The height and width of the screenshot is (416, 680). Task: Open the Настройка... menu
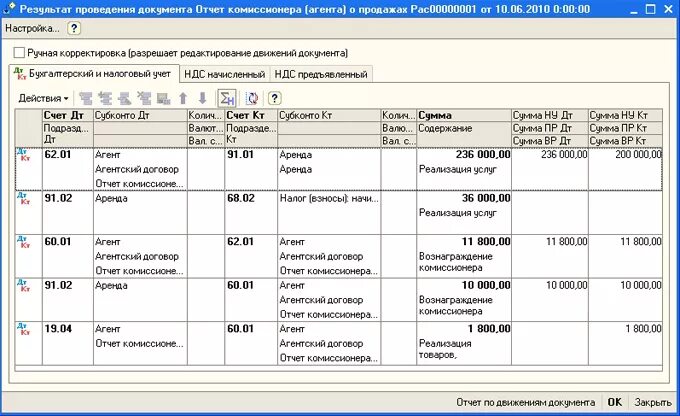click(32, 29)
